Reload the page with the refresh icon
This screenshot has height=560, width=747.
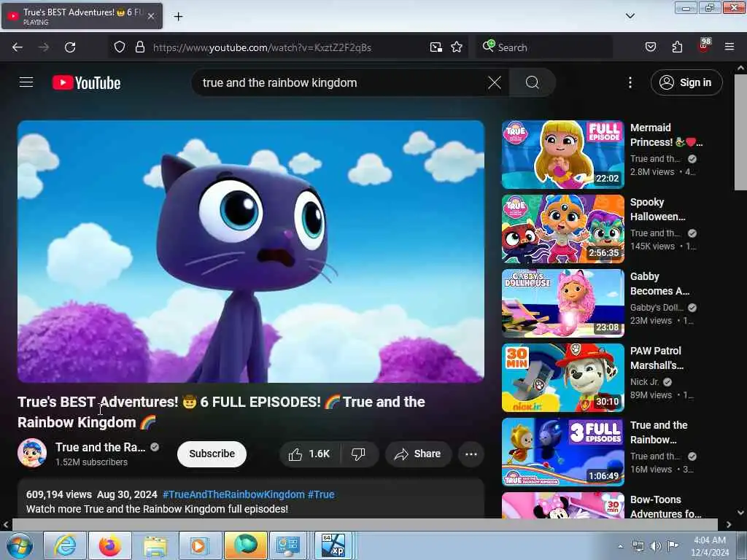tap(70, 47)
